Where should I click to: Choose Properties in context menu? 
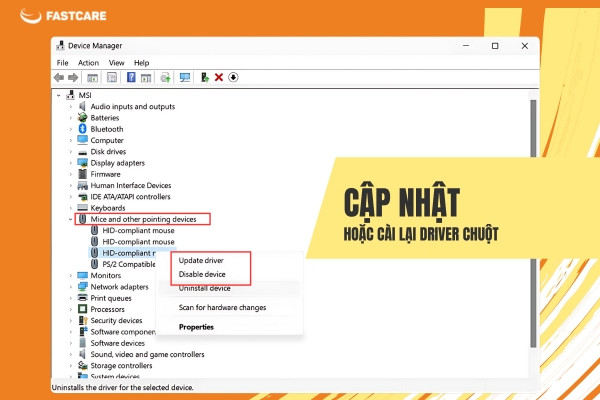click(x=196, y=327)
